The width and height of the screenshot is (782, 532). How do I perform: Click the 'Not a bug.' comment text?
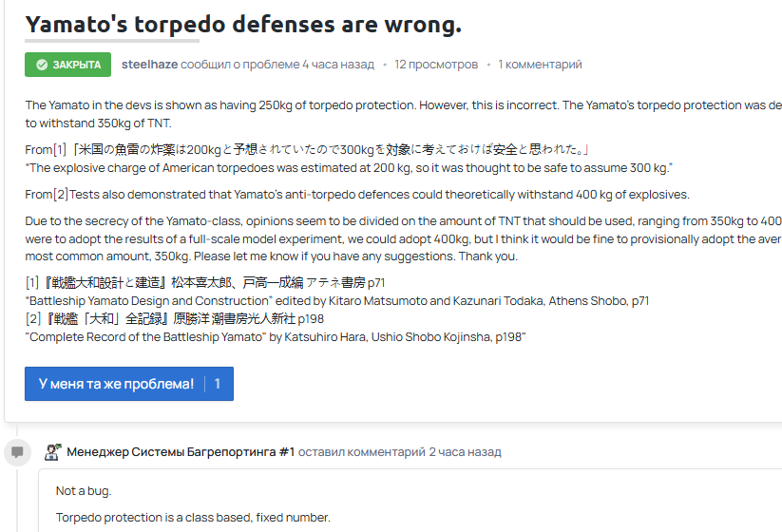click(x=84, y=491)
